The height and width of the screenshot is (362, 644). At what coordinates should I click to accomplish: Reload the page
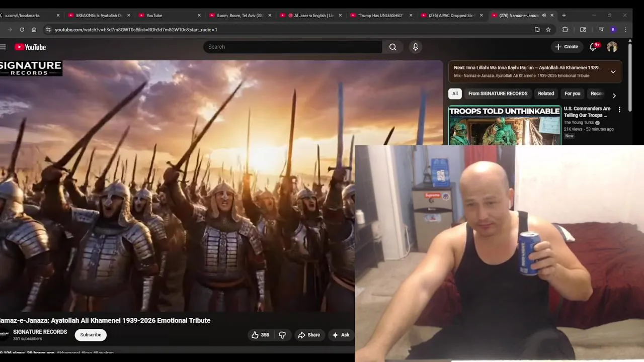tap(22, 30)
